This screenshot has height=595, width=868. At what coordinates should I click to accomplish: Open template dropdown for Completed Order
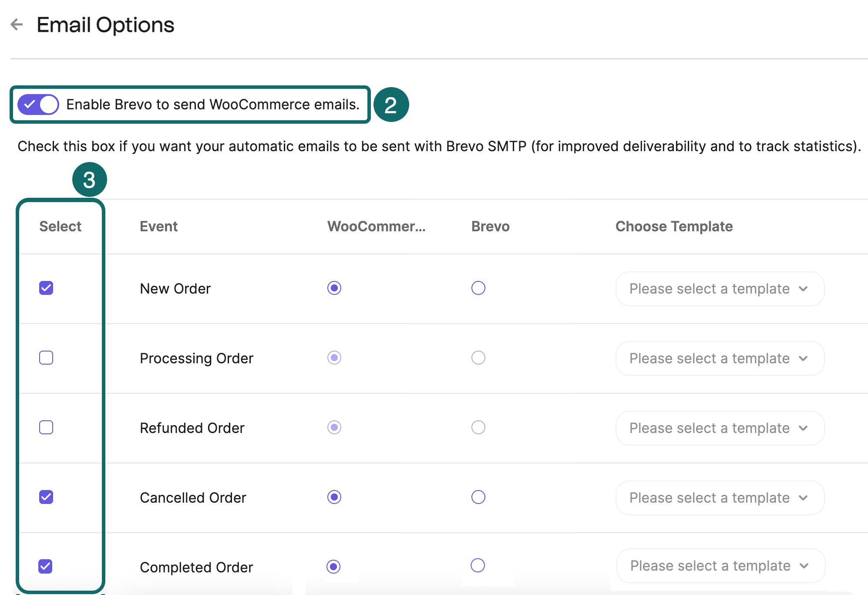pos(721,566)
